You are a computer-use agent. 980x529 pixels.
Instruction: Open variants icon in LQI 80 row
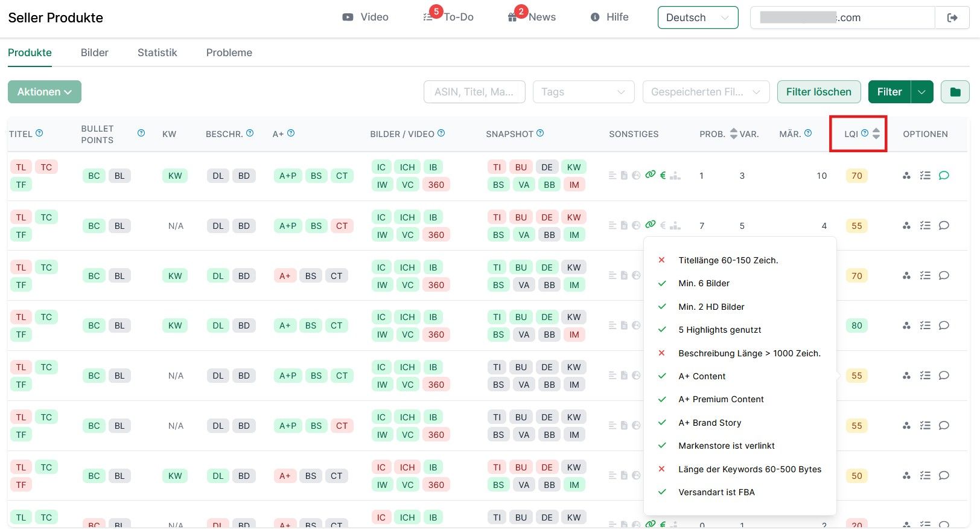tap(906, 325)
